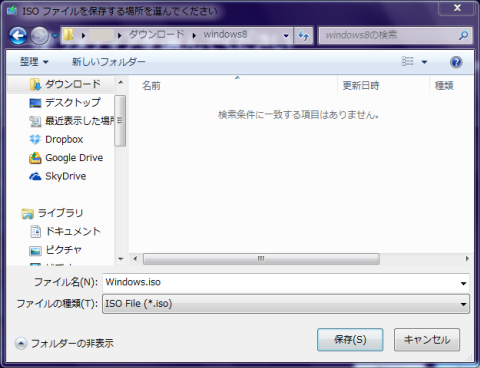Click the horizontal scrollbar left arrow
The width and height of the screenshot is (480, 368).
tap(135, 259)
